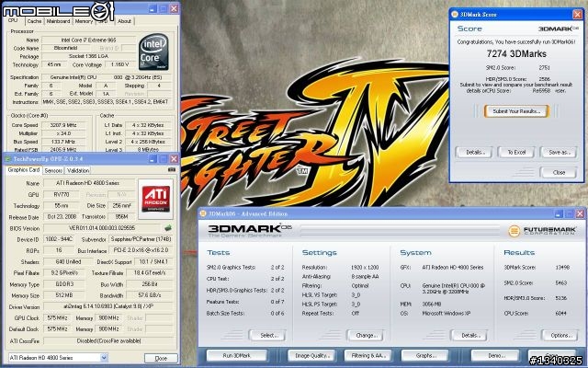Click the 'Results' section heading
Image resolution: width=588 pixels, height=368 pixels.
click(519, 252)
